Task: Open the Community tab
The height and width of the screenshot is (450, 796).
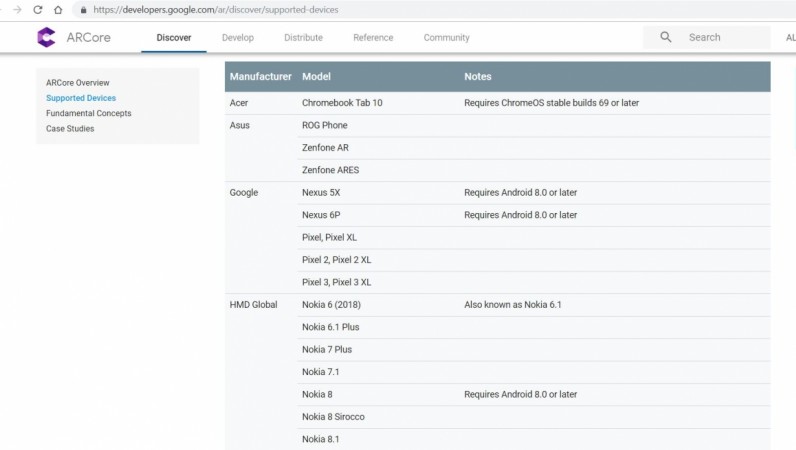Action: coord(447,38)
